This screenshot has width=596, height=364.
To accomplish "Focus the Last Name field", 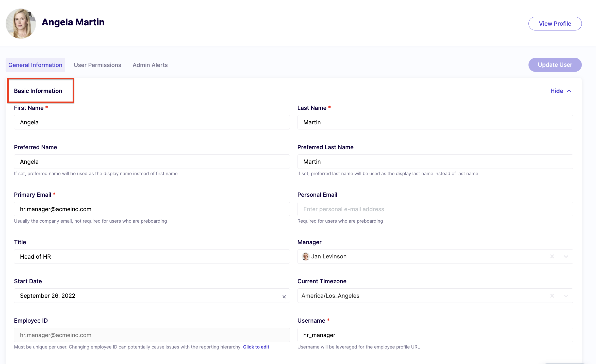I will (x=435, y=122).
